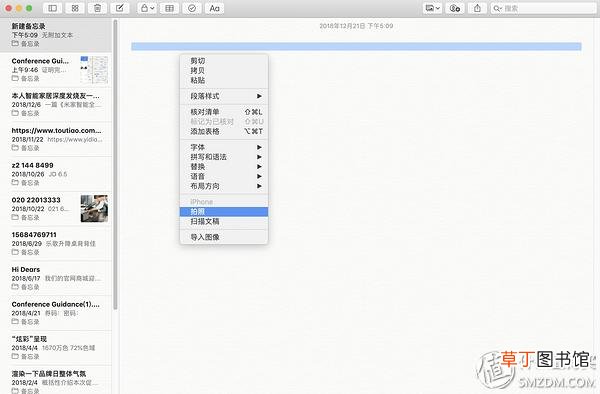Open the "炫彩"呈现 note
The width and height of the screenshot is (600, 394).
click(56, 348)
